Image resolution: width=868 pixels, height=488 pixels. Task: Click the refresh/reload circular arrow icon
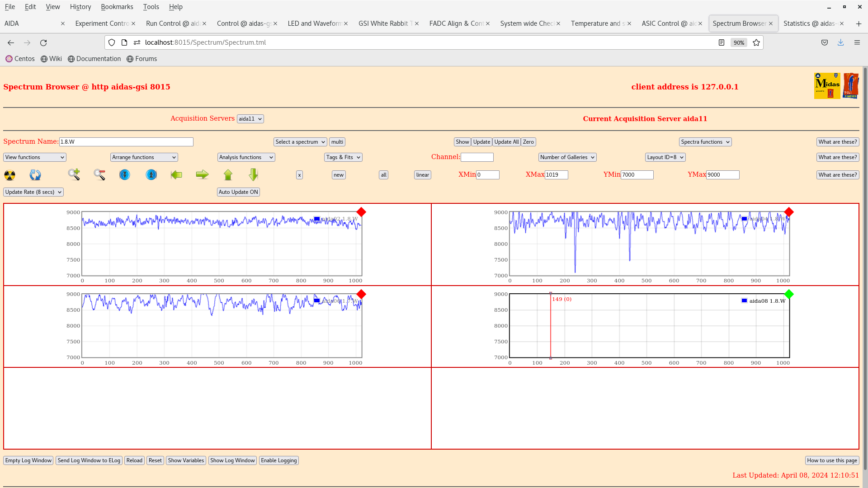[x=43, y=42]
